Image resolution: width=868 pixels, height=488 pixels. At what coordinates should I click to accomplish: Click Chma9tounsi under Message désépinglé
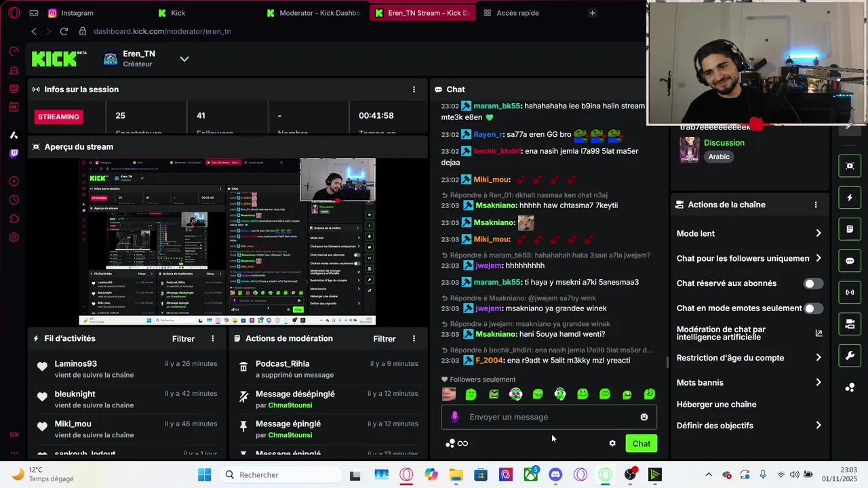(290, 405)
